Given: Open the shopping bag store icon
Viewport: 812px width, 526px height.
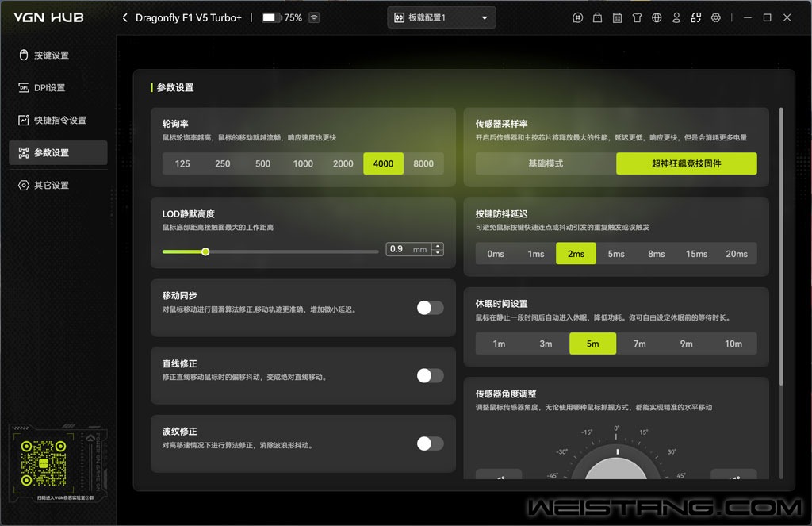Looking at the screenshot, I should pyautogui.click(x=598, y=17).
